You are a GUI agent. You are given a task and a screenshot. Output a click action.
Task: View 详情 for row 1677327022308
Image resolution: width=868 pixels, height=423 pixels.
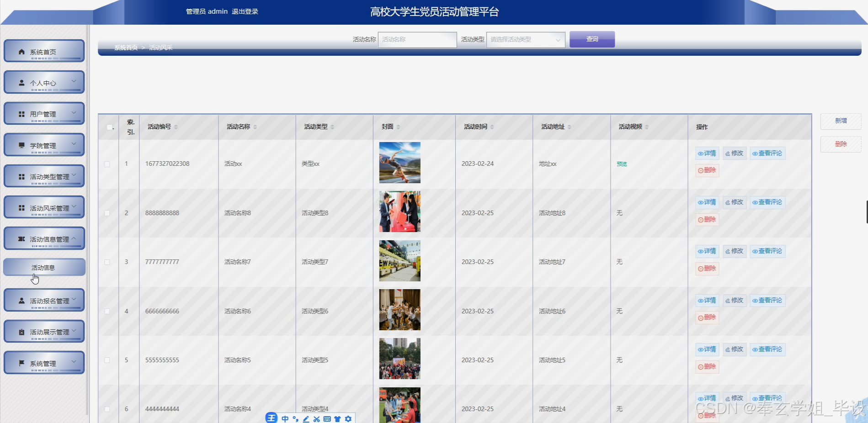pyautogui.click(x=707, y=153)
